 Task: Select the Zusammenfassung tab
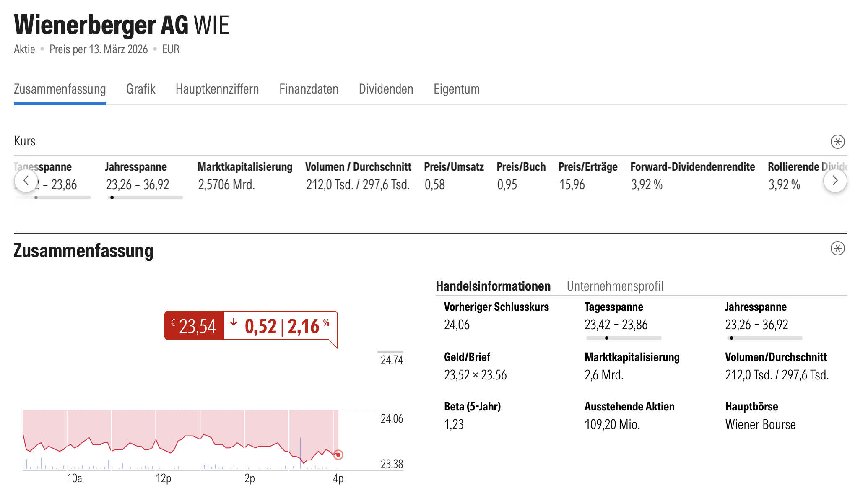60,89
